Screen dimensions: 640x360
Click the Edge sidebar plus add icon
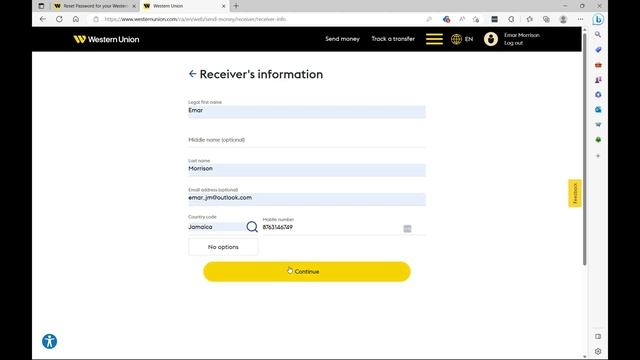click(598, 156)
